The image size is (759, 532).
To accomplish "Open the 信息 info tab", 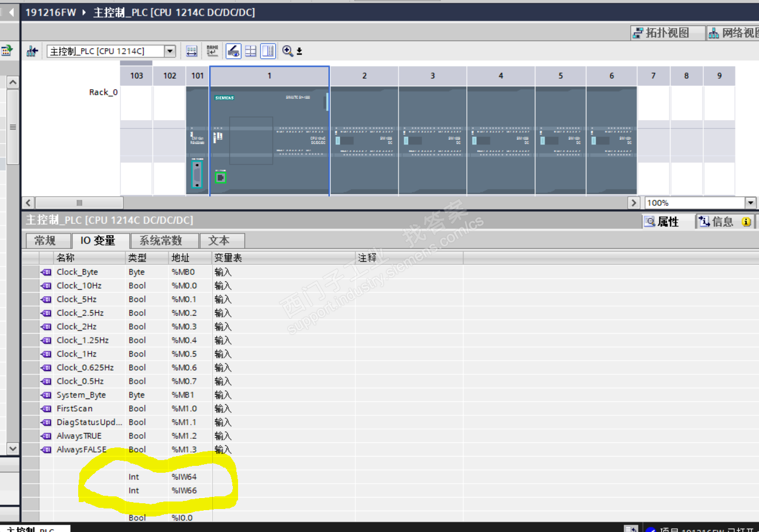I will 726,221.
